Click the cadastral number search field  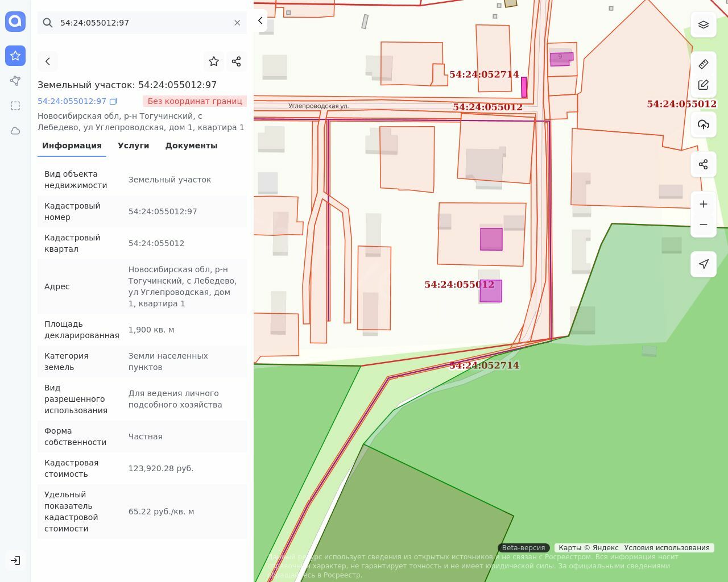click(142, 23)
